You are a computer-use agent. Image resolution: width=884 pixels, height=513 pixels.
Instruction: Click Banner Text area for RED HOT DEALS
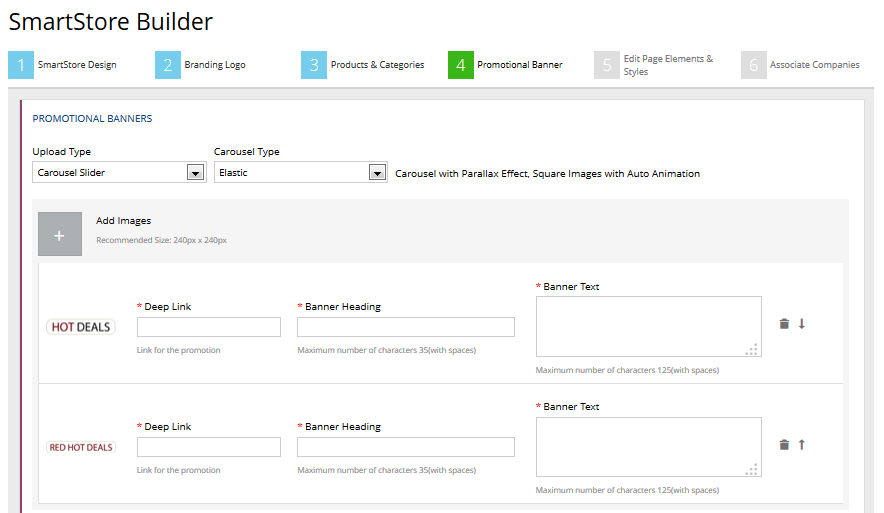pos(648,446)
